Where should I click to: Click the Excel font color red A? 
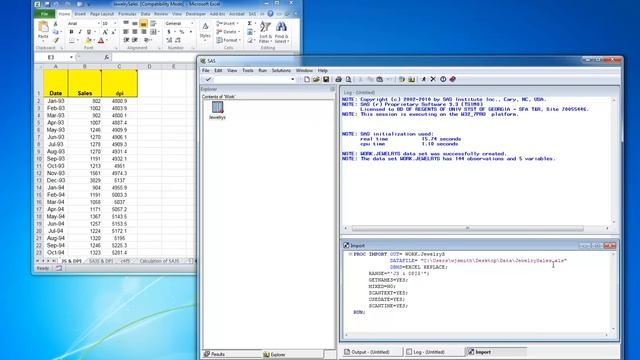(x=101, y=40)
